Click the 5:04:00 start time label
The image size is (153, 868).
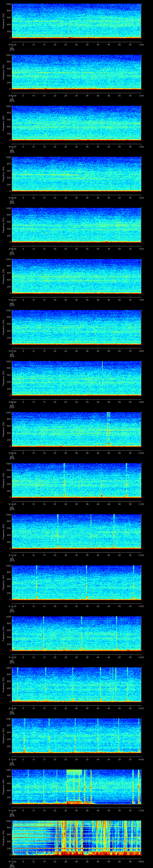(x=12, y=198)
